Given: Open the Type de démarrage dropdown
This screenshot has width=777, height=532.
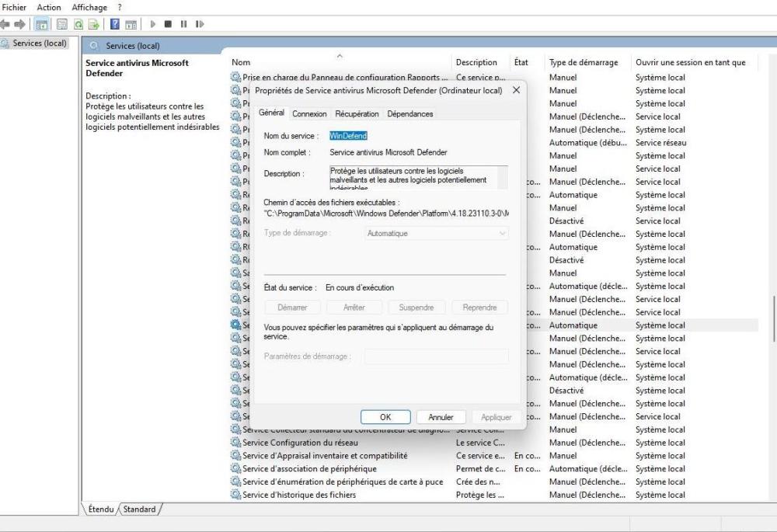Looking at the screenshot, I should coord(437,233).
